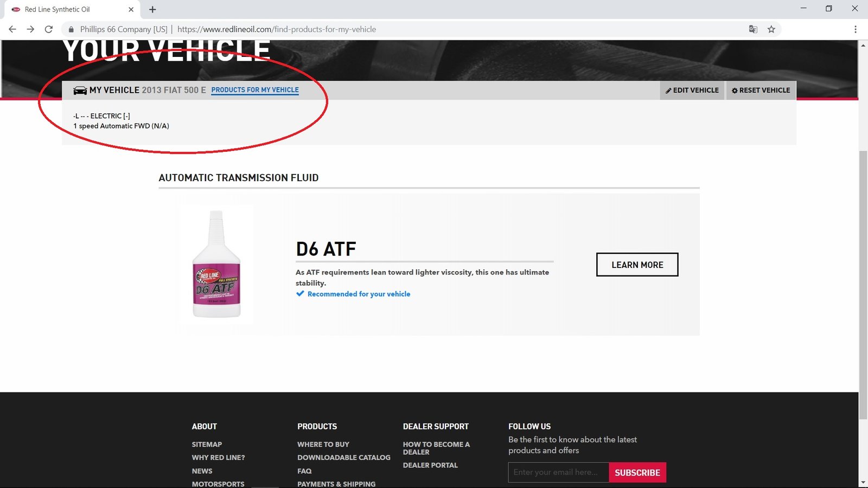The image size is (868, 488).
Task: Open the PRODUCTS FOR MY VEHICLE link
Action: pos(255,90)
